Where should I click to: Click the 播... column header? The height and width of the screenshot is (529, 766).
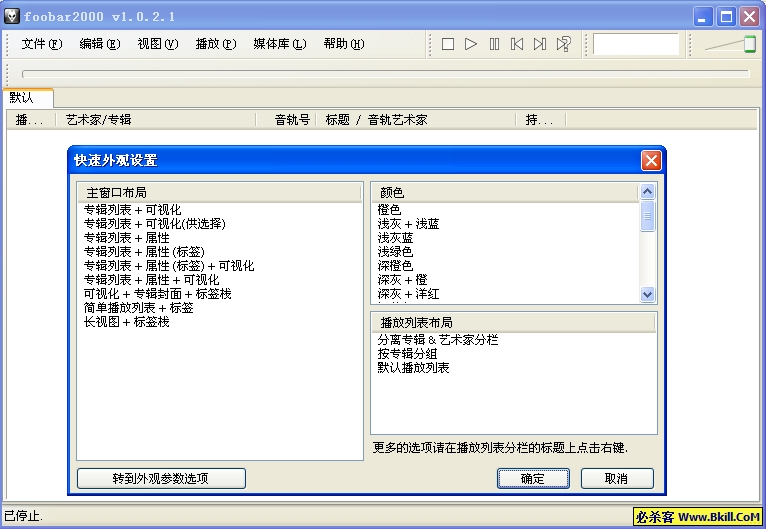(x=30, y=120)
